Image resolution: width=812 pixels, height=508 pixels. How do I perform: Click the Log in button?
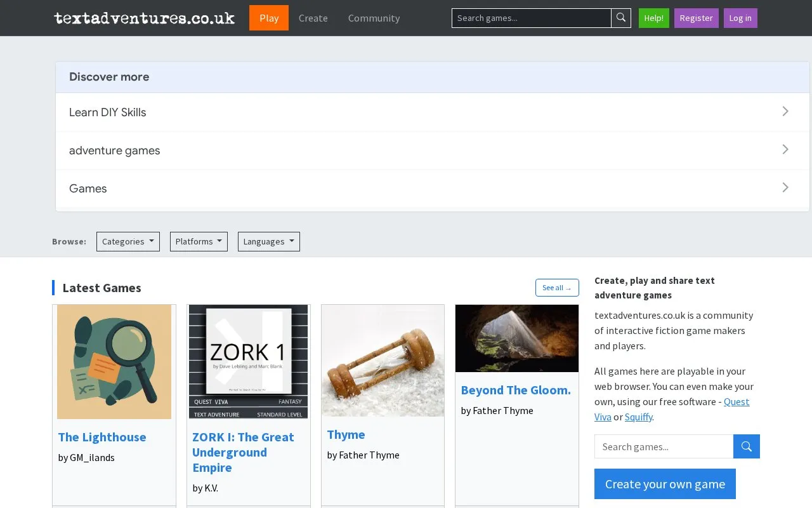pos(740,18)
